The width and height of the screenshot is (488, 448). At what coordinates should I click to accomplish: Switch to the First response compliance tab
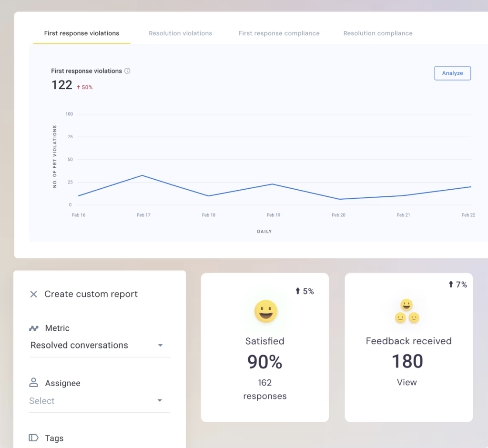pos(279,33)
